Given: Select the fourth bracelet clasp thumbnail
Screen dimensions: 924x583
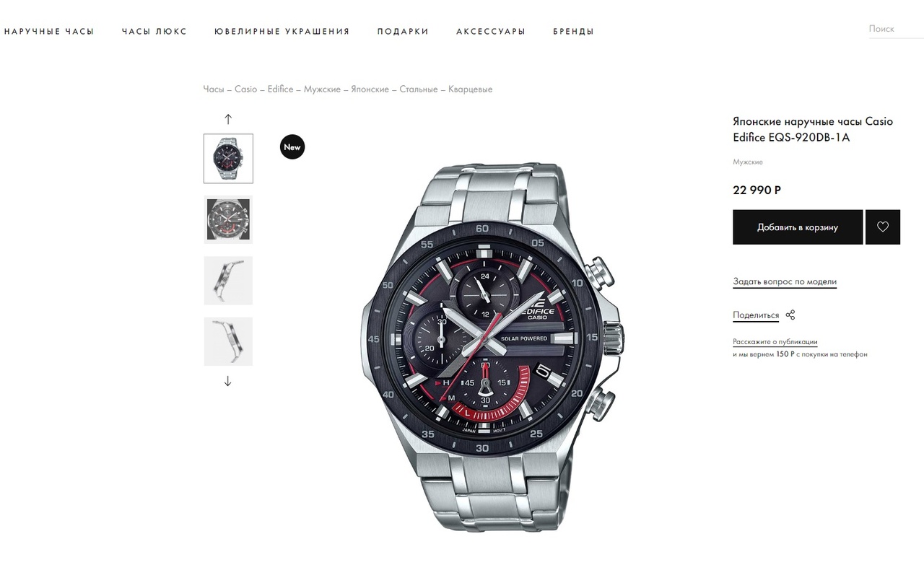Looking at the screenshot, I should tap(228, 341).
